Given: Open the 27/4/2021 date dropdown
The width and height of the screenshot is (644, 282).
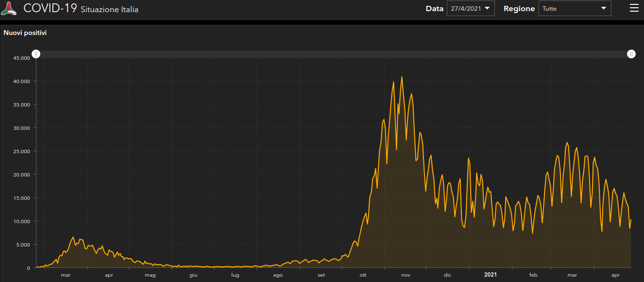Looking at the screenshot, I should [x=470, y=8].
